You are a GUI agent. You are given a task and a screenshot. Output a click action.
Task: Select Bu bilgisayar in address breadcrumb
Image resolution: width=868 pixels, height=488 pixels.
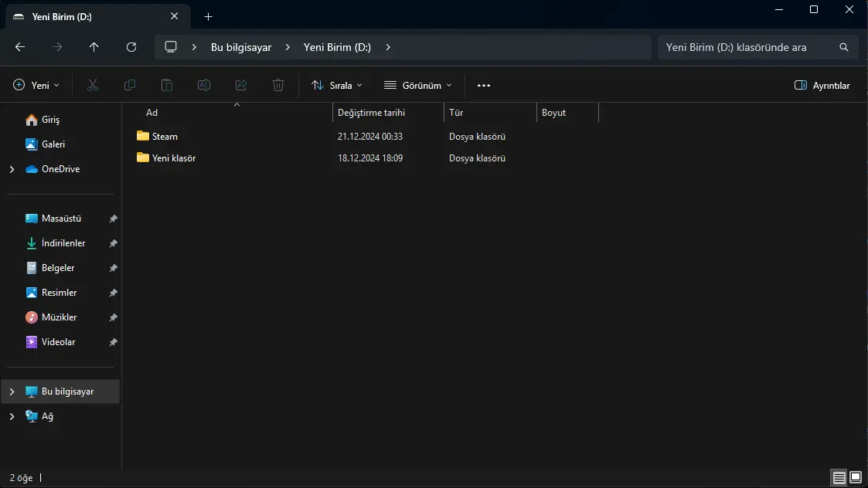[241, 48]
